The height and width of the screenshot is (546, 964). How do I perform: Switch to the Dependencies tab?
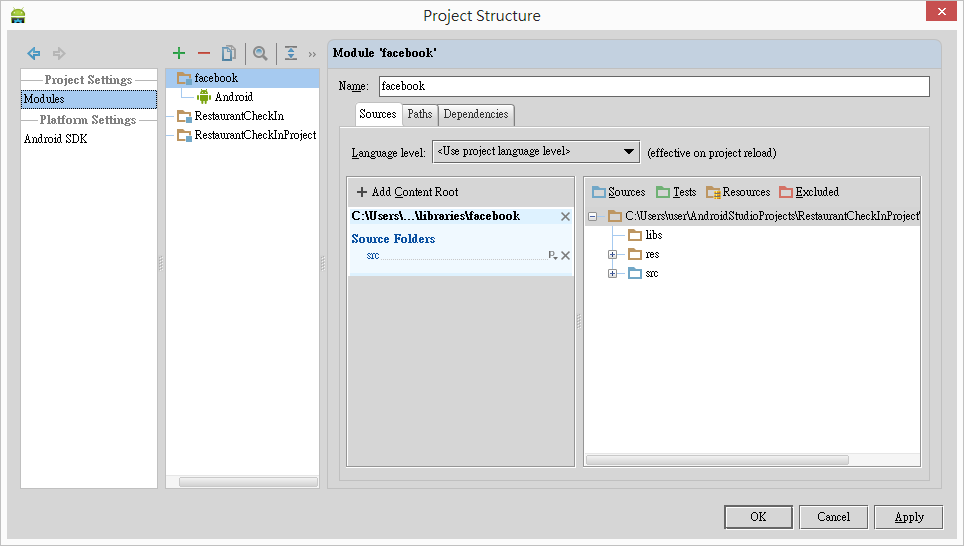click(476, 114)
